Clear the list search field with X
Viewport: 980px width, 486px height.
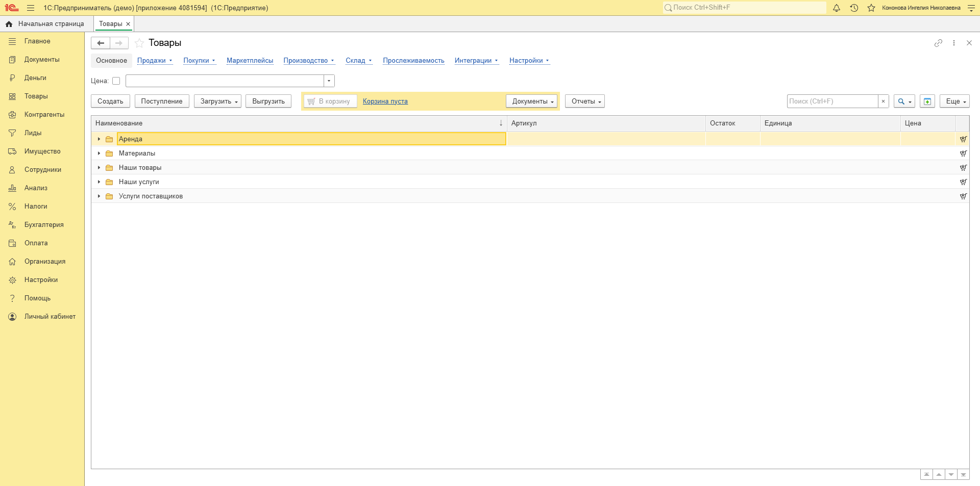pyautogui.click(x=883, y=101)
